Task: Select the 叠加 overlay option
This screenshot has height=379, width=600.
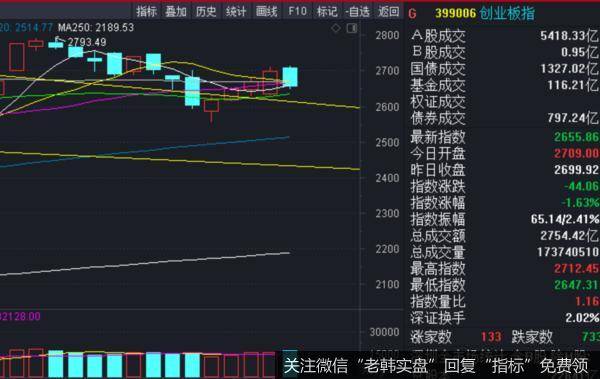Action: click(x=176, y=11)
